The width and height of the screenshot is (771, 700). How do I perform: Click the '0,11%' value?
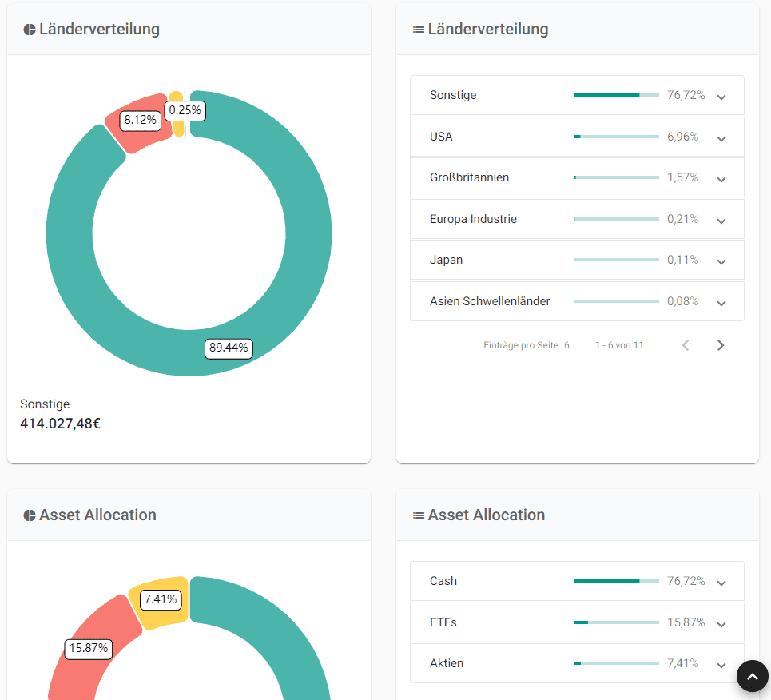682,260
